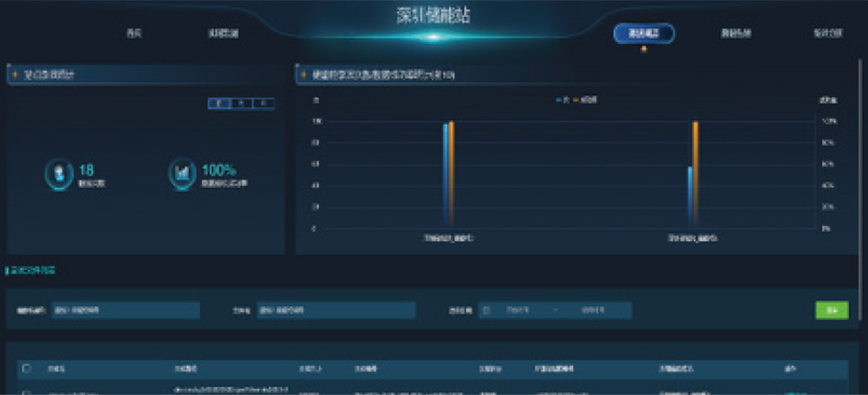Switch to the first tab on the left of navigation
868x395 pixels.
point(133,33)
